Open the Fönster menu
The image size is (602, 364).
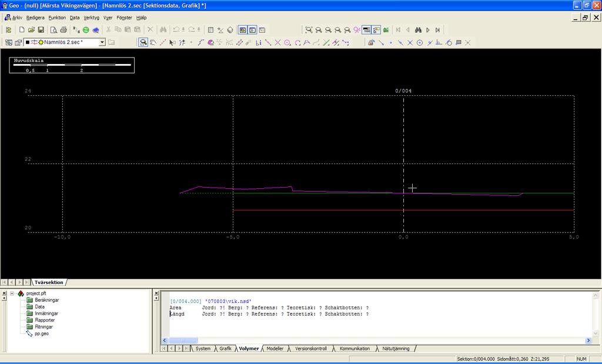point(125,18)
